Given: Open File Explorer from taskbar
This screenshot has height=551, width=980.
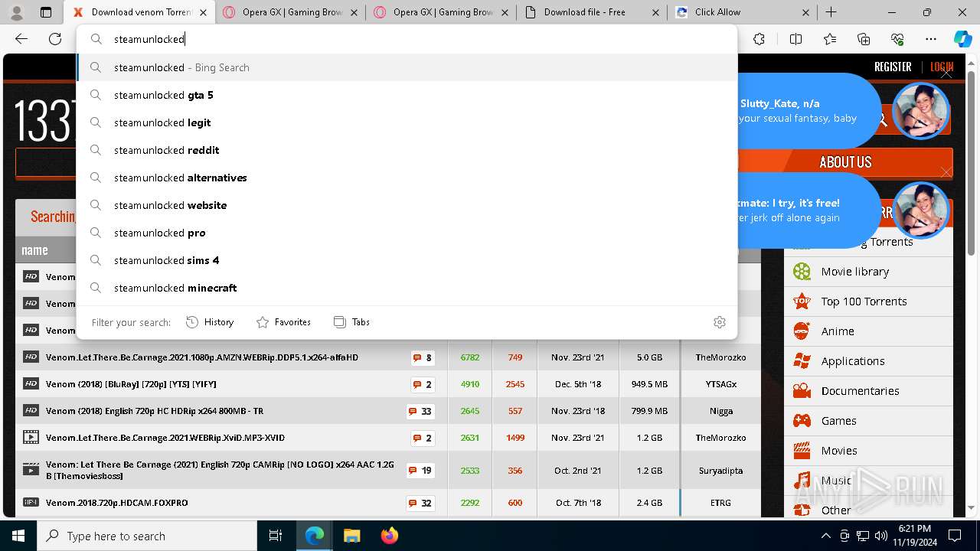Looking at the screenshot, I should (x=352, y=536).
